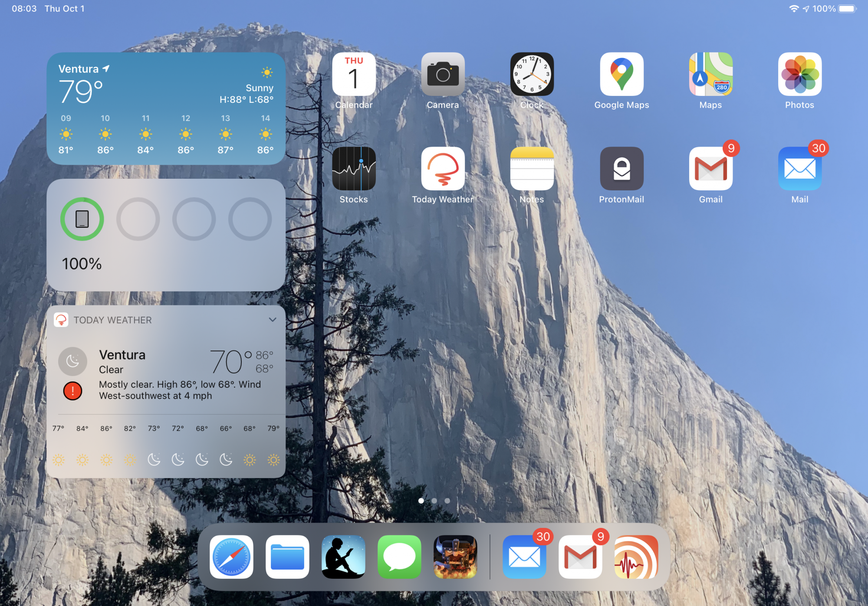This screenshot has height=606, width=868.
Task: Open the Photos app
Action: pyautogui.click(x=799, y=74)
